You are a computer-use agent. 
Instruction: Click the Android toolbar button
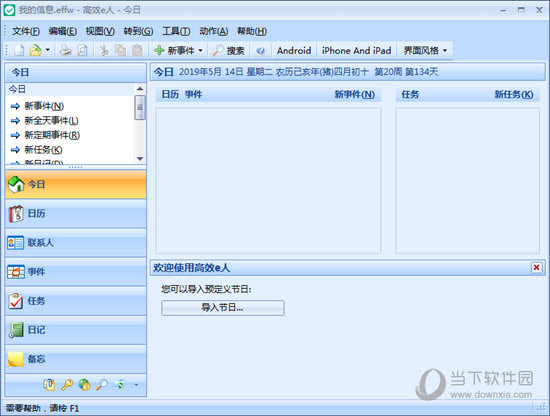click(x=294, y=51)
